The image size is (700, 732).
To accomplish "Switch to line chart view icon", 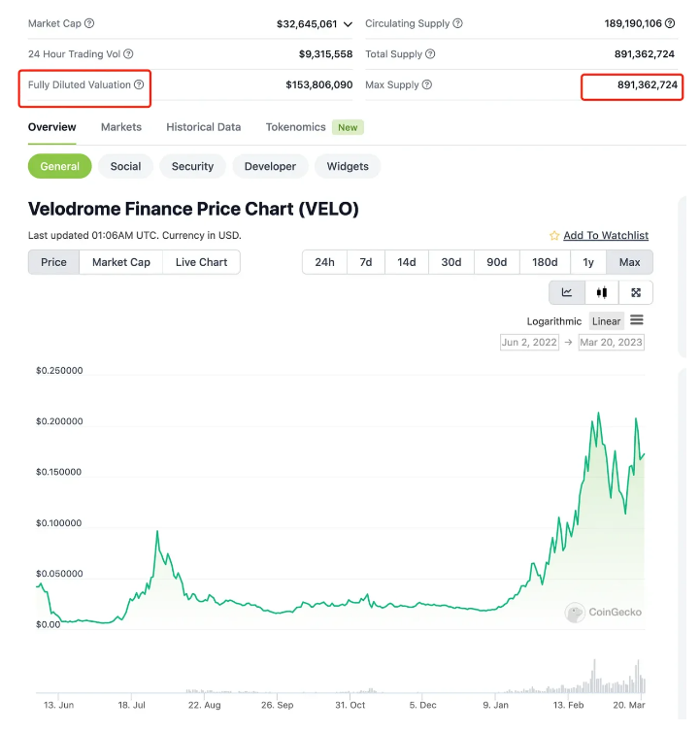I will tap(567, 293).
